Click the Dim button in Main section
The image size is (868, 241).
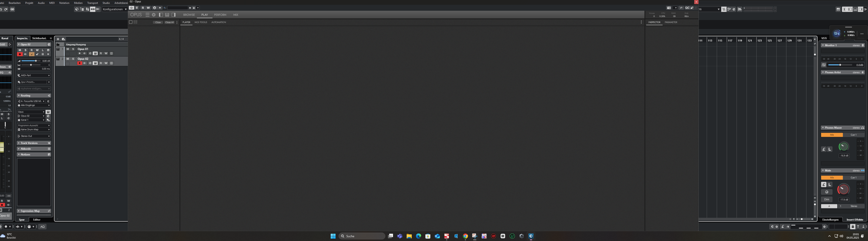pyautogui.click(x=827, y=200)
